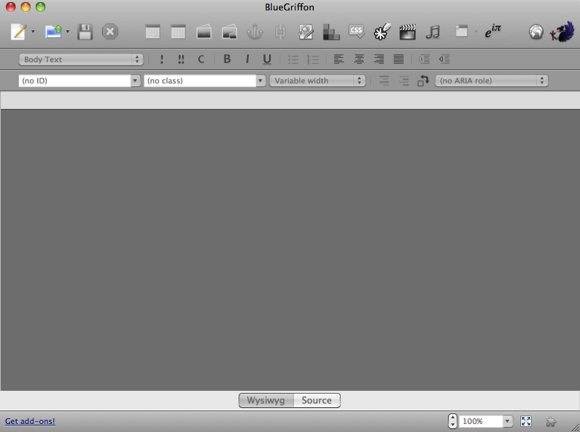The height and width of the screenshot is (432, 580).
Task: Insert a table using the first table icon
Action: (x=152, y=32)
